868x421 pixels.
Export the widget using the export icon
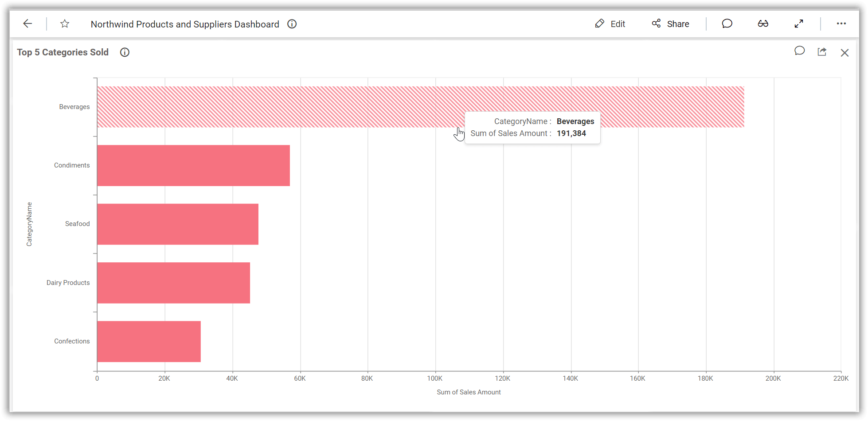click(x=822, y=52)
